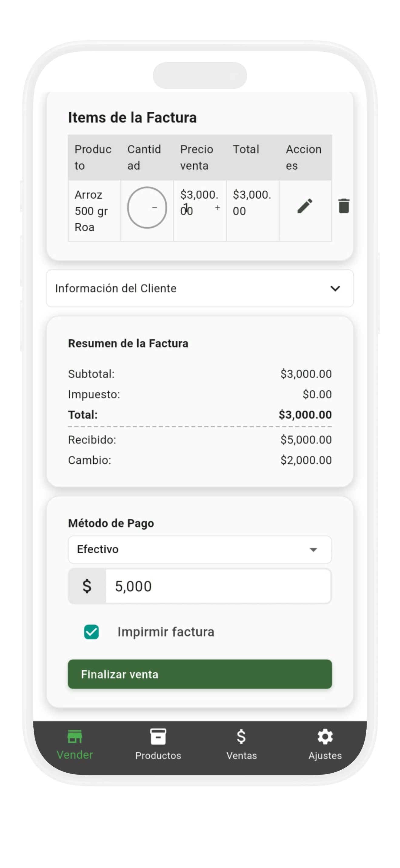This screenshot has height=868, width=400.
Task: Click the dollar sign prefix of amount field
Action: (87, 586)
